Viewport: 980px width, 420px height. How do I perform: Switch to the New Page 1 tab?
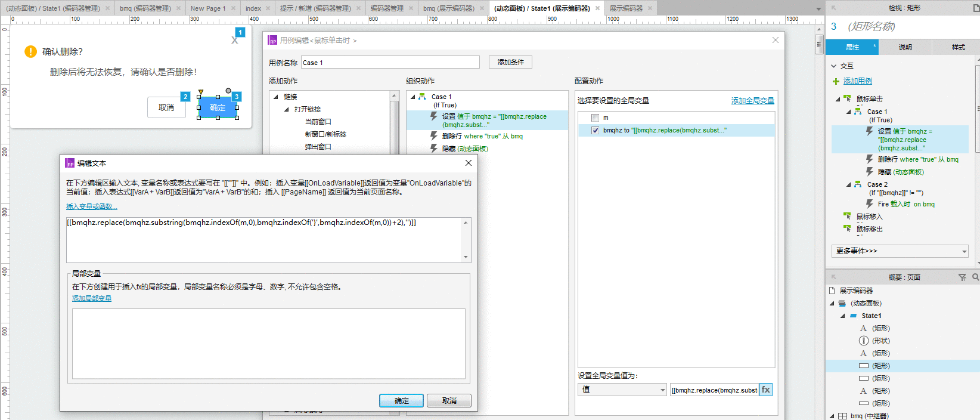208,8
